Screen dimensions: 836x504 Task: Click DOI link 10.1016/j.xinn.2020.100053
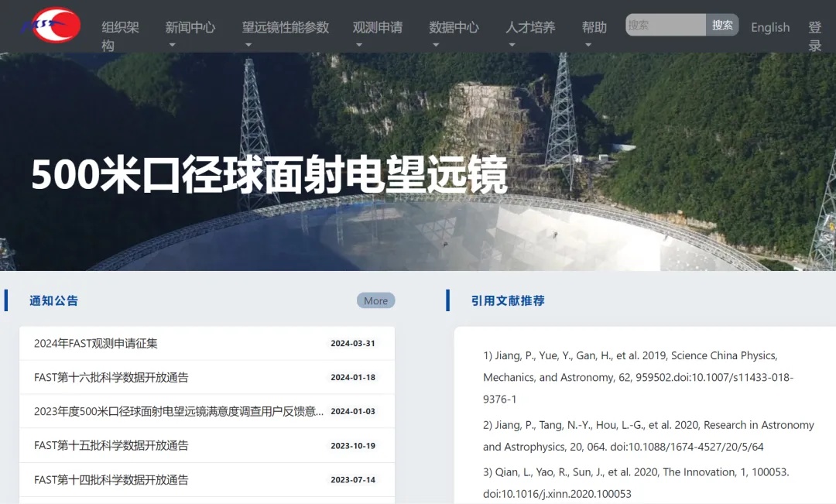click(556, 493)
